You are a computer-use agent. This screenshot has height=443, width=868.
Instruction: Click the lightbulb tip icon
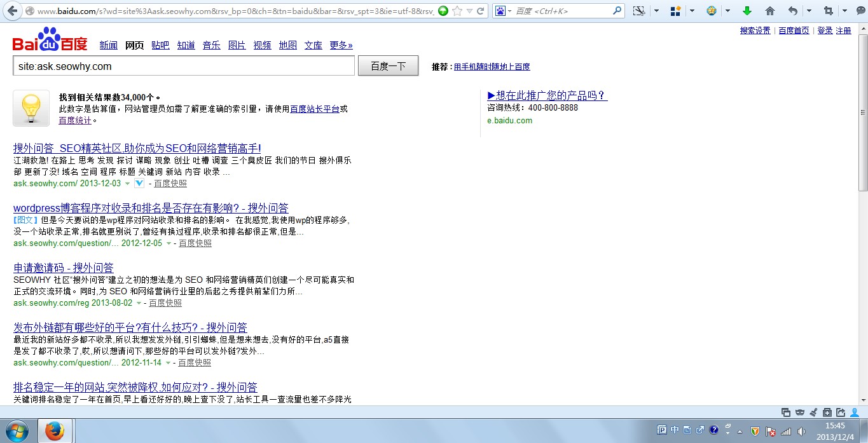(31, 108)
